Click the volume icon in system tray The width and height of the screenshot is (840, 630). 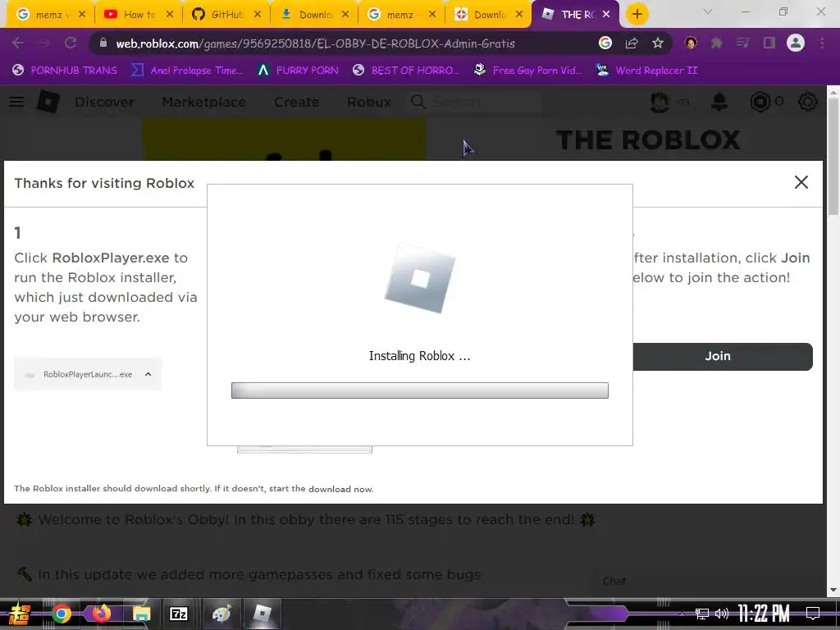722,614
